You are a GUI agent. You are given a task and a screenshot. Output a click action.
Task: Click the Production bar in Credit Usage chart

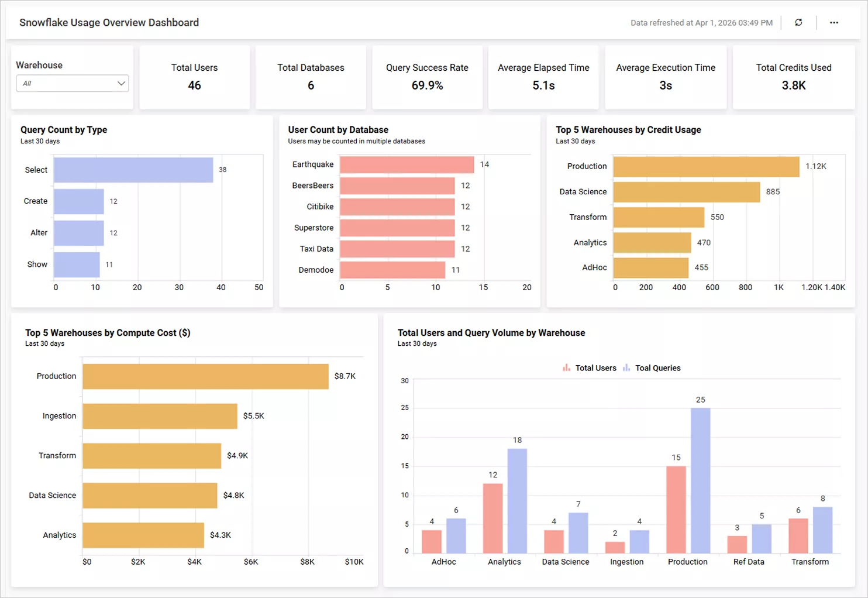[707, 166]
